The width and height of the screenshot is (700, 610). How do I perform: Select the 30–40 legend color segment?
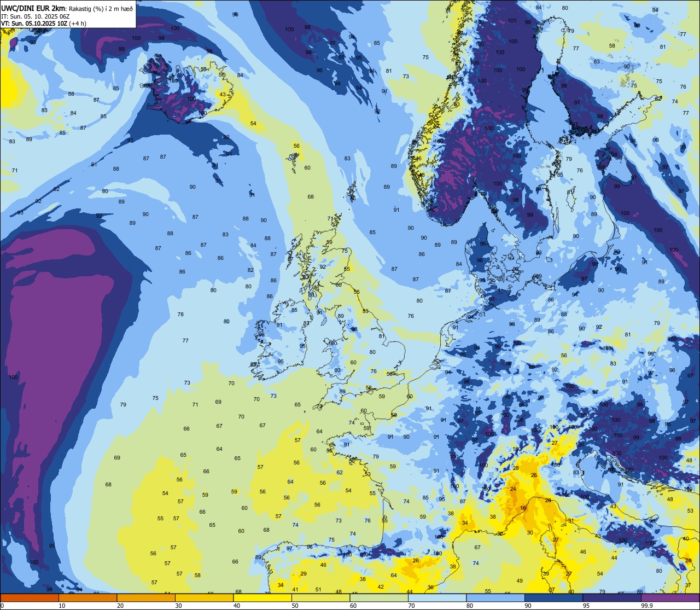(205, 597)
